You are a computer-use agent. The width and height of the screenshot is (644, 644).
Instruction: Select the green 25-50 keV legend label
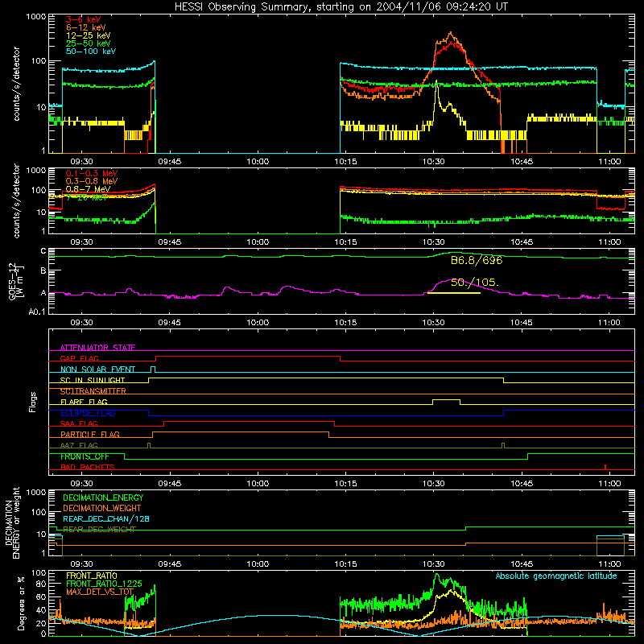click(x=89, y=43)
